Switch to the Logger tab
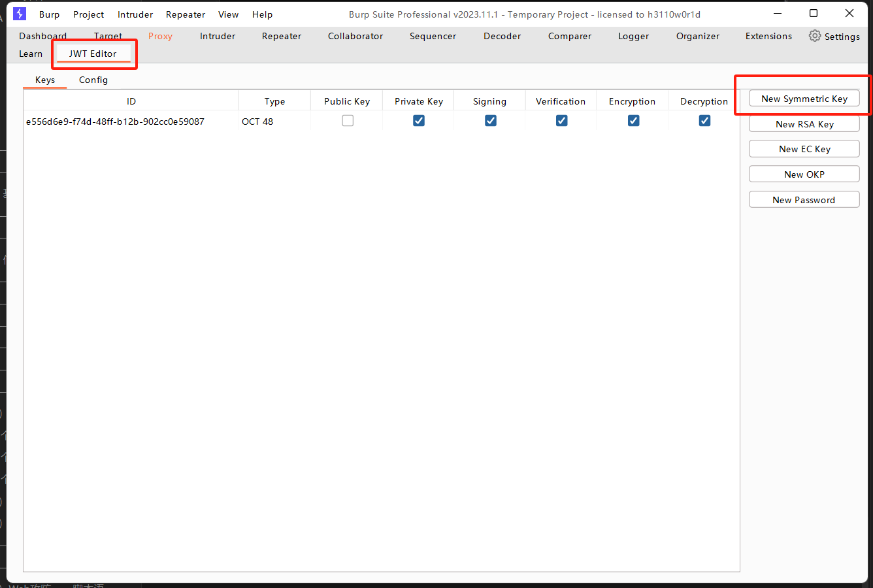The image size is (873, 588). point(634,36)
